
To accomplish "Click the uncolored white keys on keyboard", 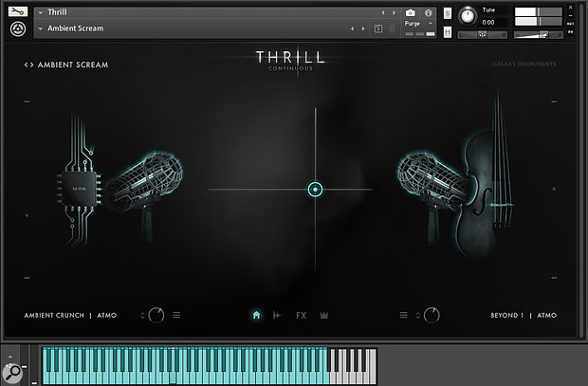I will 353,366.
